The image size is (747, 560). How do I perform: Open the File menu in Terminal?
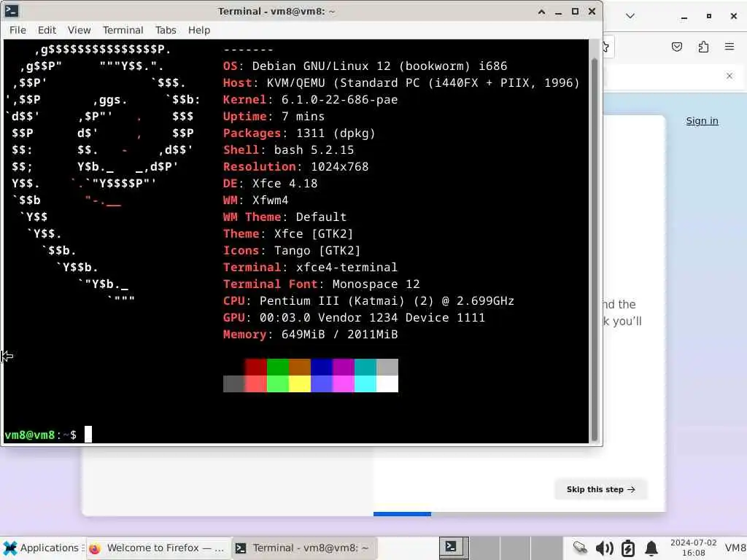pos(18,30)
